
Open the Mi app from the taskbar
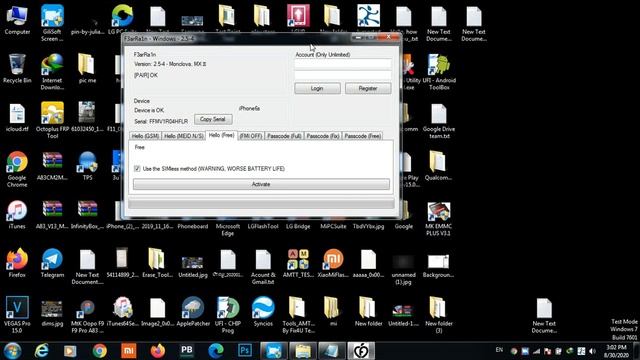(129, 351)
